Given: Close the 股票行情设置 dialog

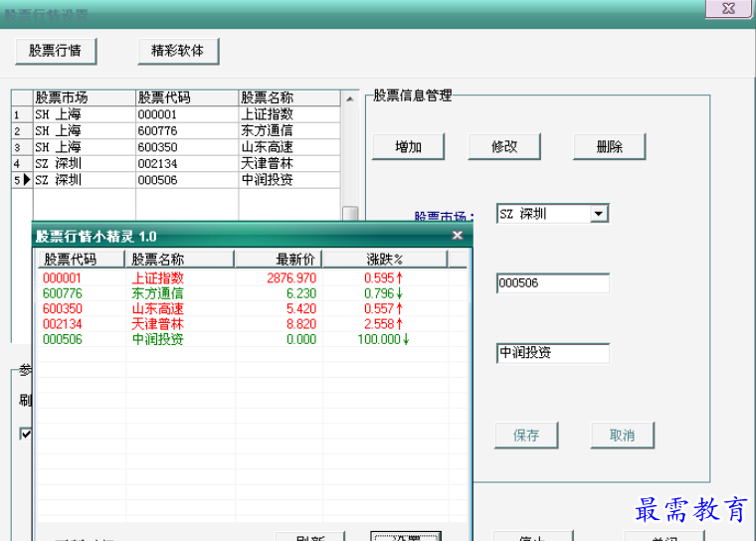Looking at the screenshot, I should click(728, 9).
